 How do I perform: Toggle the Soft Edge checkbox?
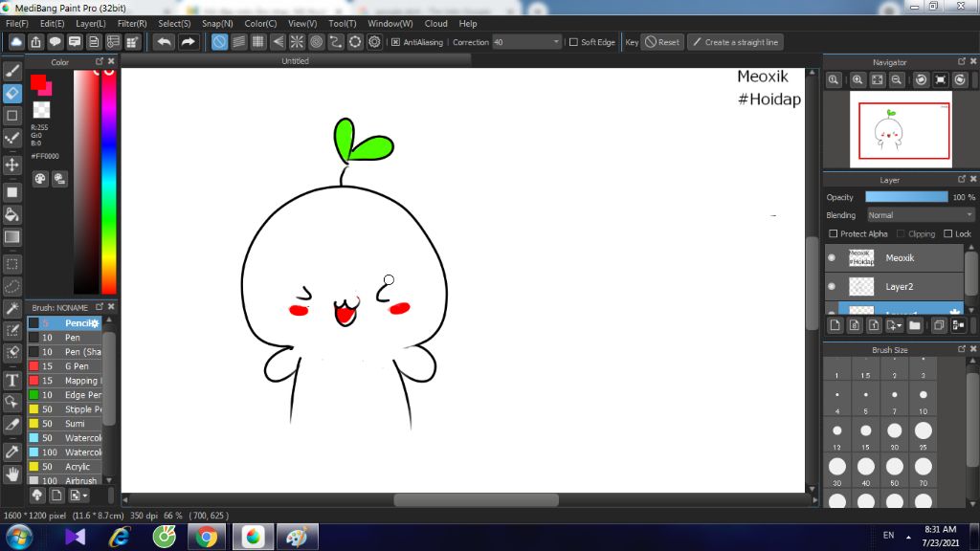(573, 42)
